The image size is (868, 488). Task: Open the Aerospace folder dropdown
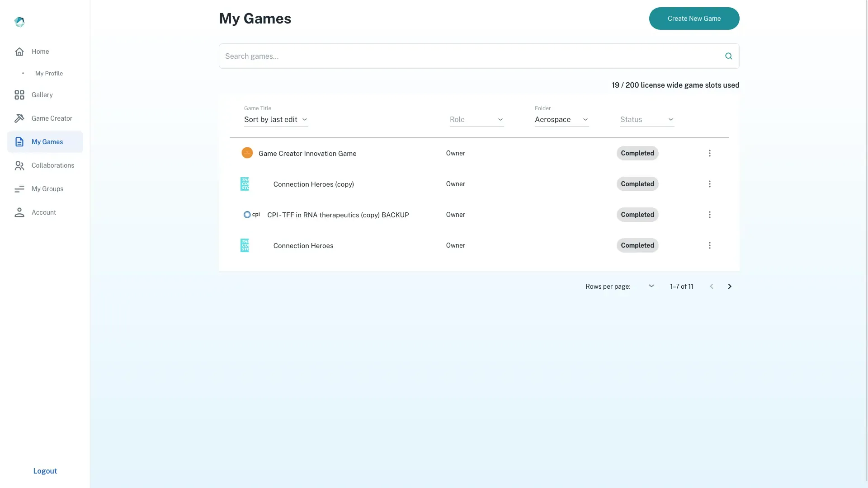click(561, 119)
